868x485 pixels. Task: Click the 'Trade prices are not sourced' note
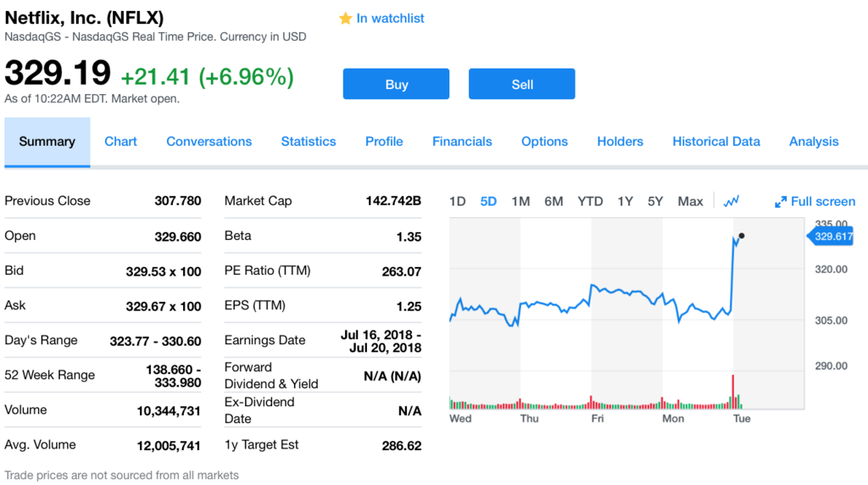click(122, 475)
